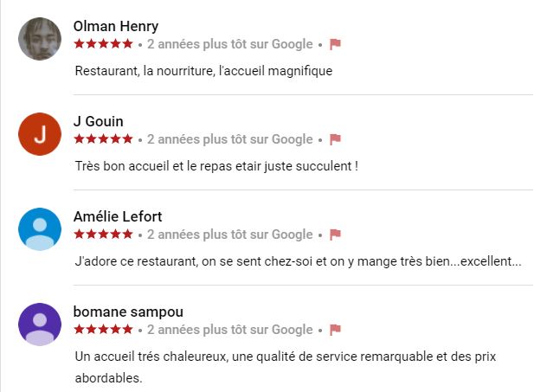Click review text "Restaurant, la nourriture, l'accueil magnifique"
Screen dimensions: 560x392
(x=203, y=71)
